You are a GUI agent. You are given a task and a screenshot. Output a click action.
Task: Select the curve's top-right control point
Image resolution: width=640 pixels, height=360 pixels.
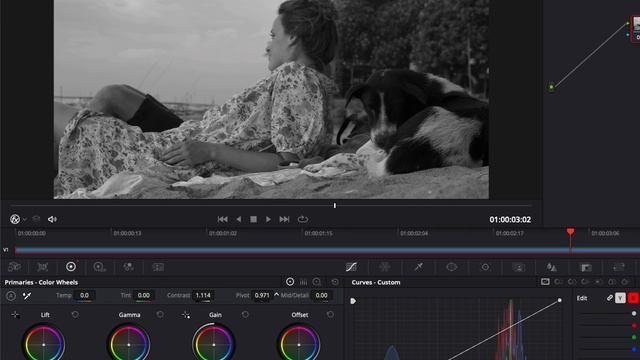[x=560, y=300]
